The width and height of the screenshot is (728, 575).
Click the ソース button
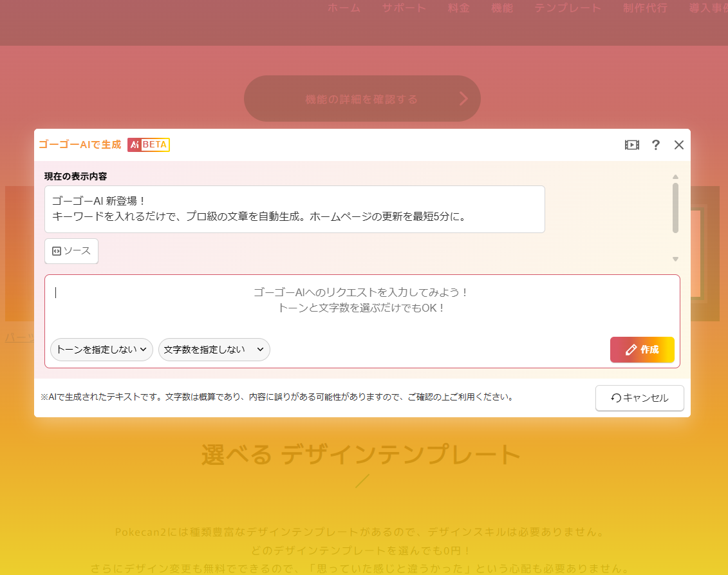click(x=71, y=251)
